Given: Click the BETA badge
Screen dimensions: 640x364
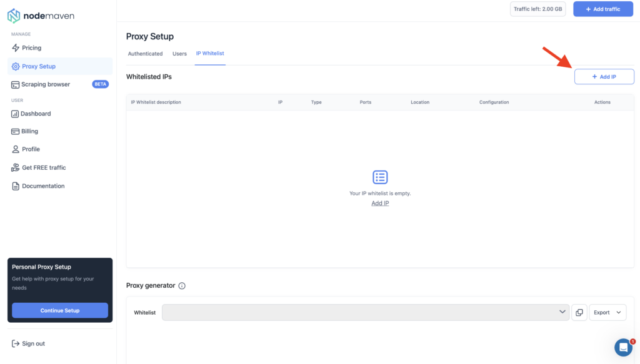Looking at the screenshot, I should click(101, 84).
